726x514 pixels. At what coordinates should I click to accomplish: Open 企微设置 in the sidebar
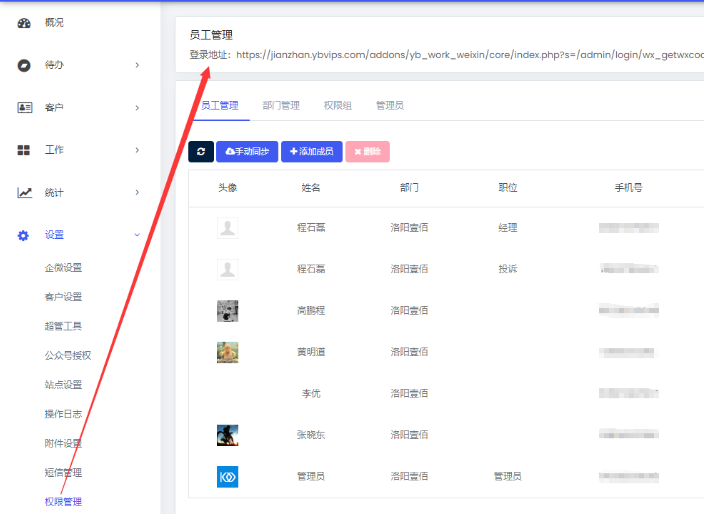[63, 268]
